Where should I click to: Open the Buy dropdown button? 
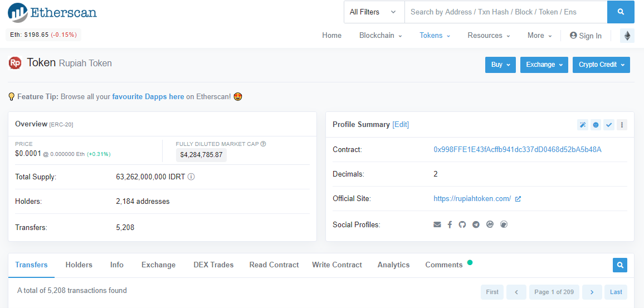pyautogui.click(x=500, y=65)
